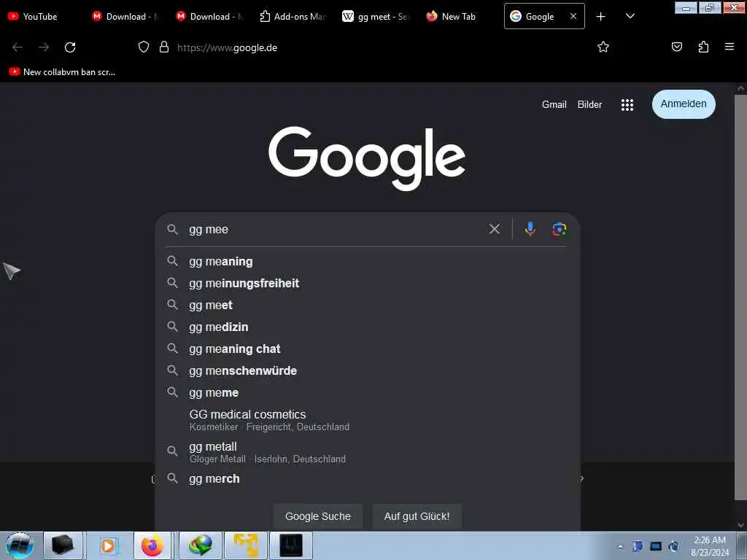
Task: Click the tray monitor icon
Action: [656, 546]
